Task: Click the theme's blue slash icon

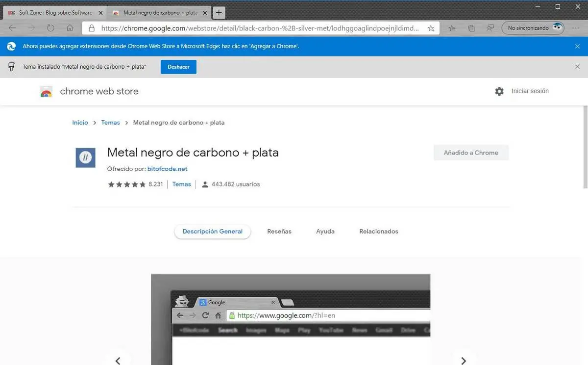Action: 85,157
